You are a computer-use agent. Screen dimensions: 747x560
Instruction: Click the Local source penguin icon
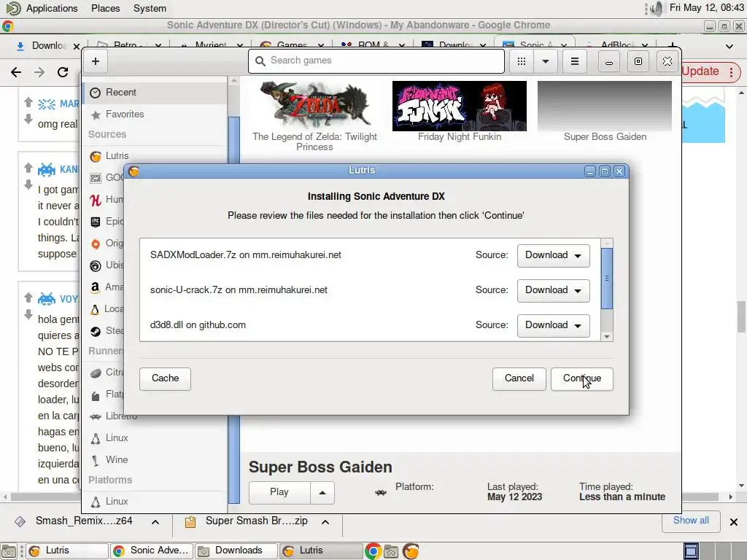coord(96,309)
